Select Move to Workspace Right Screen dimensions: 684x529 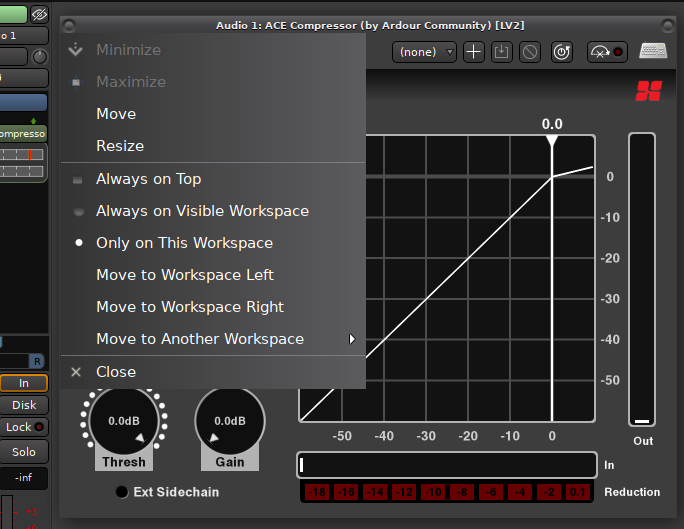pos(190,307)
